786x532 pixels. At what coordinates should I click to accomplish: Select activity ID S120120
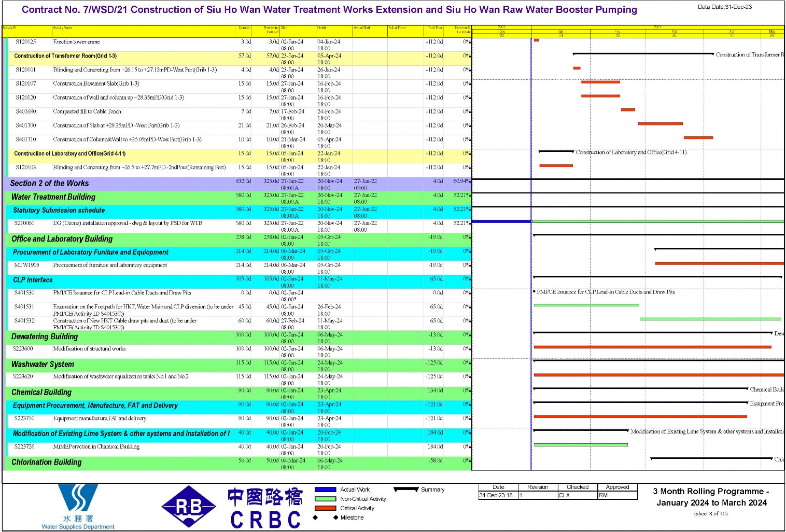pyautogui.click(x=25, y=97)
